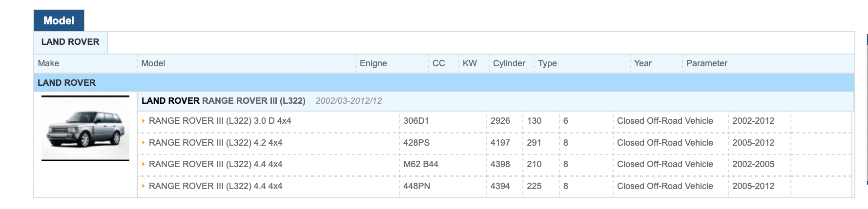Open the Model tab
Viewport: 868px width, 209px height.
(x=59, y=20)
